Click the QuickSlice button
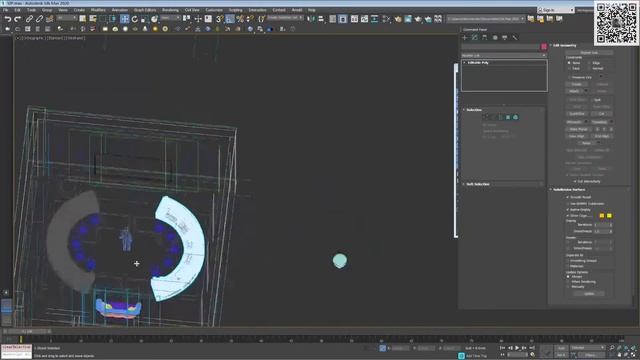 pyautogui.click(x=577, y=114)
